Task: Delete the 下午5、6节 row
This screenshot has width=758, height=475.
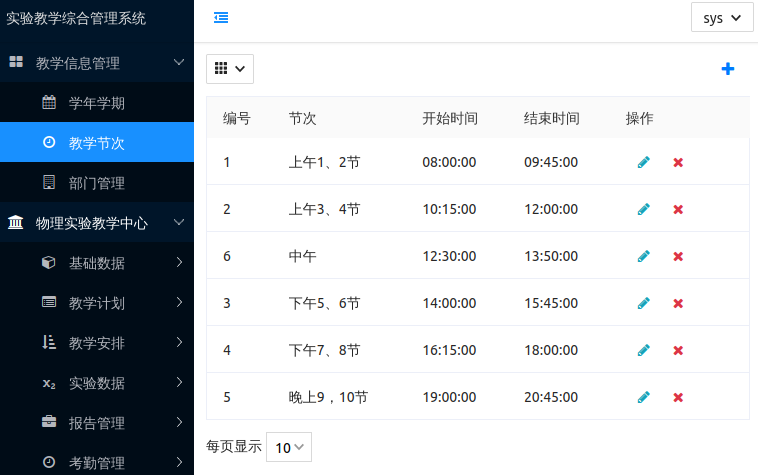Action: pyautogui.click(x=678, y=303)
